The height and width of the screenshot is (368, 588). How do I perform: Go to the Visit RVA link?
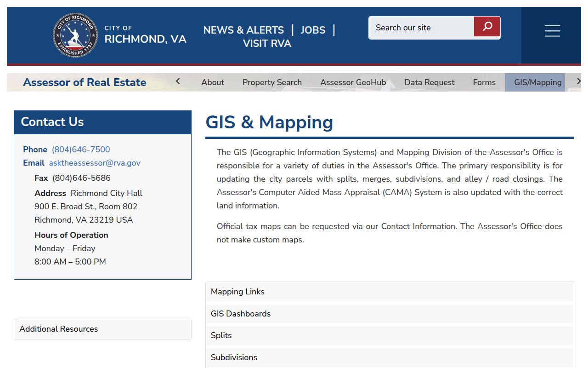[267, 43]
